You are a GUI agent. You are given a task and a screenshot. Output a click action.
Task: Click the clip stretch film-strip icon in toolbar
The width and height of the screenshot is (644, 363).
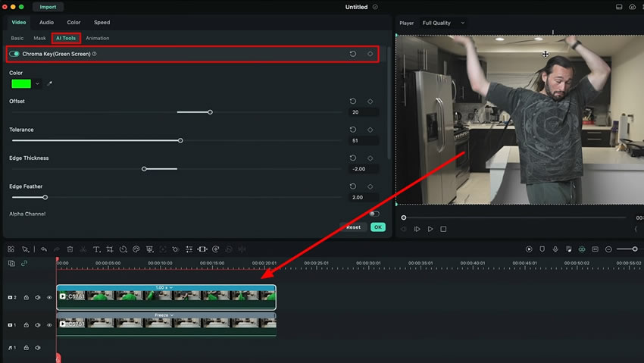coord(202,249)
